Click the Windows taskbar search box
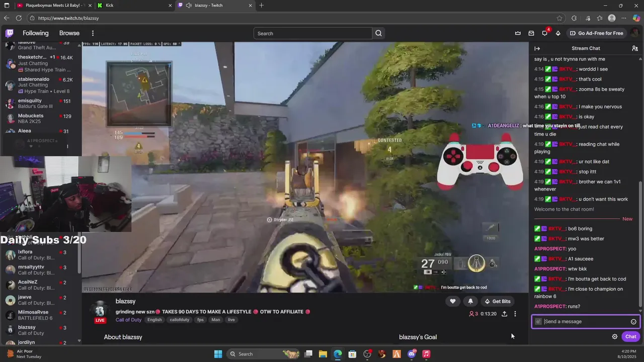 pos(264,354)
